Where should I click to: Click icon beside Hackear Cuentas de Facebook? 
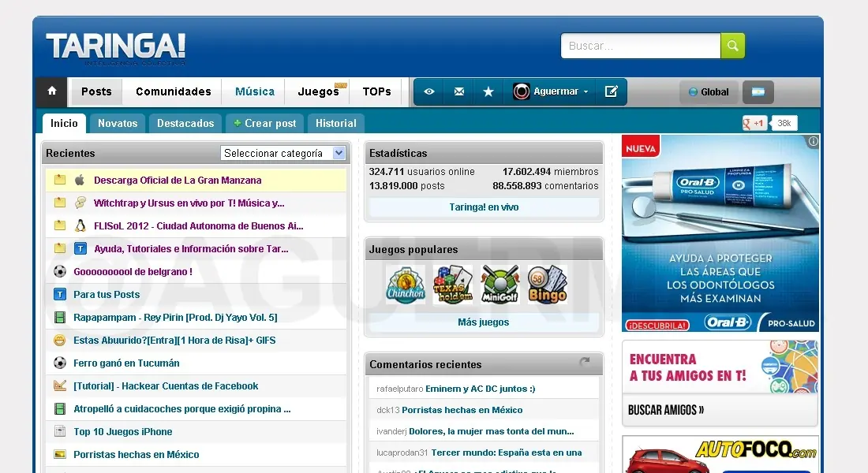pos(60,385)
